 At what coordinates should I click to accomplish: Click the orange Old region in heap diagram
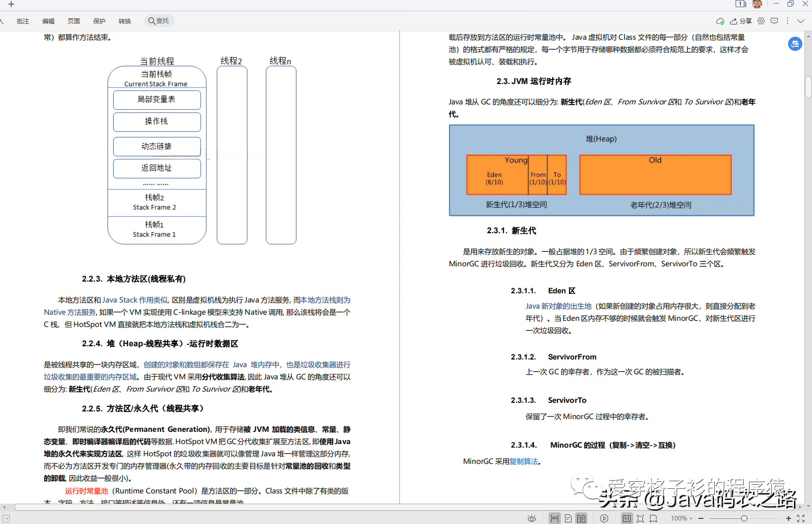click(x=656, y=175)
